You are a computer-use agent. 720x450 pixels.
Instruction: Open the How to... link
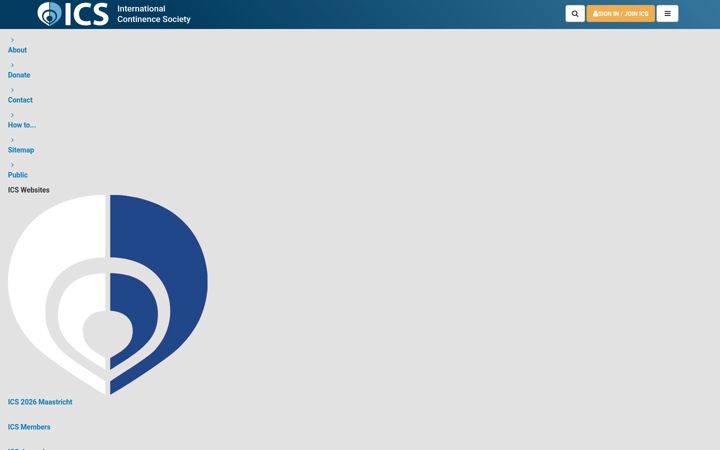pyautogui.click(x=22, y=125)
